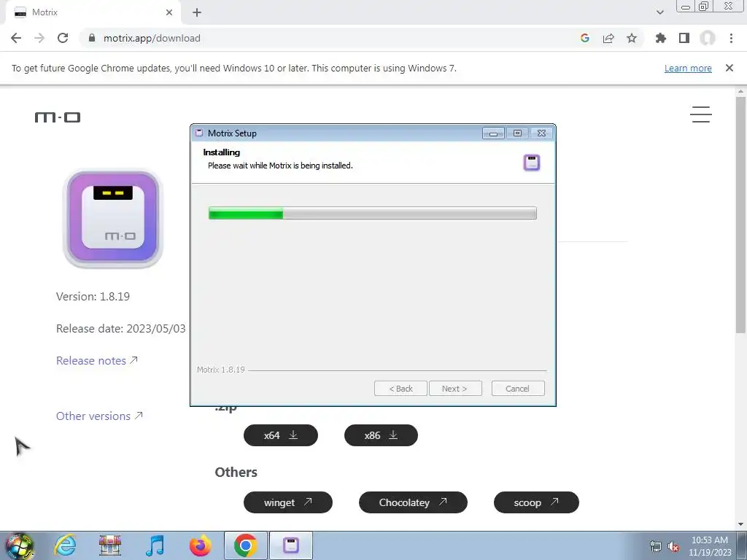
Task: Open Google icon in the address bar
Action: tap(584, 38)
